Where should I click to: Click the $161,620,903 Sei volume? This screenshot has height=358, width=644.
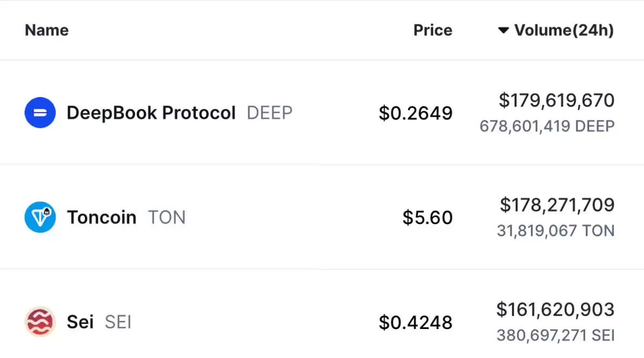click(555, 309)
